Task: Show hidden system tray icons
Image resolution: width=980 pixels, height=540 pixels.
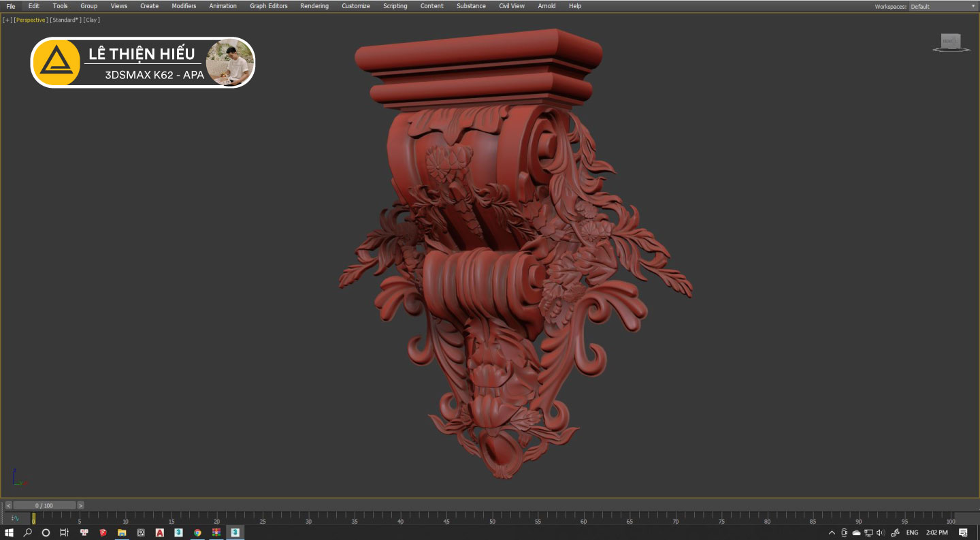Action: coord(832,533)
